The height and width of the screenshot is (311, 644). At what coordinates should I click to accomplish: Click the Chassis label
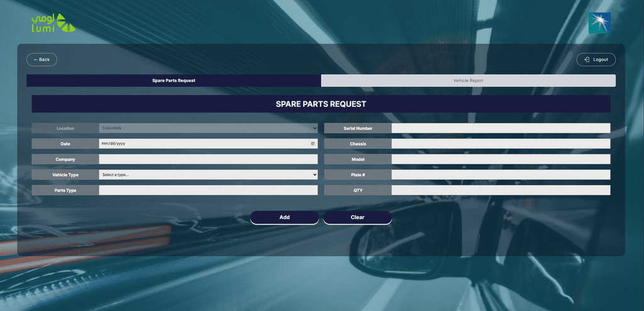(x=358, y=144)
